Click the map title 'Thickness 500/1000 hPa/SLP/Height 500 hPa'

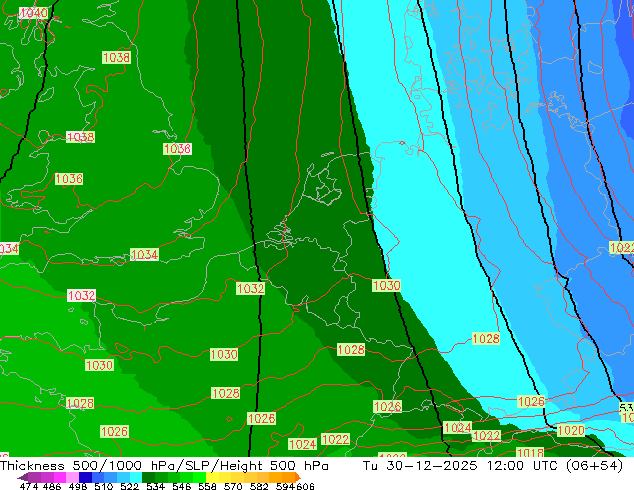164,466
